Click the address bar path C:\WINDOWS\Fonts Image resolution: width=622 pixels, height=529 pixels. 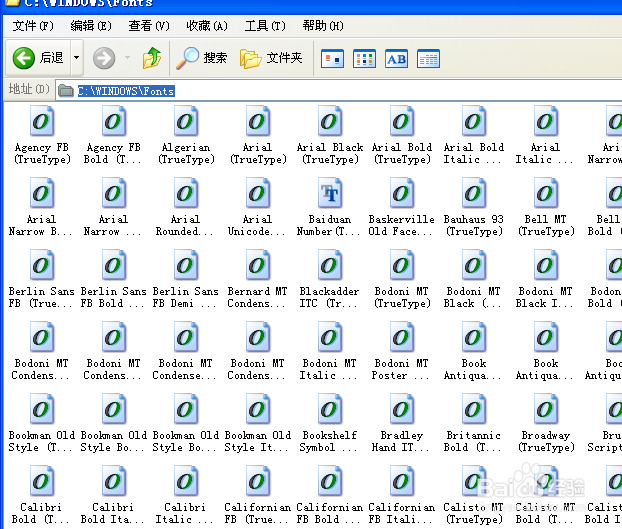[x=126, y=91]
